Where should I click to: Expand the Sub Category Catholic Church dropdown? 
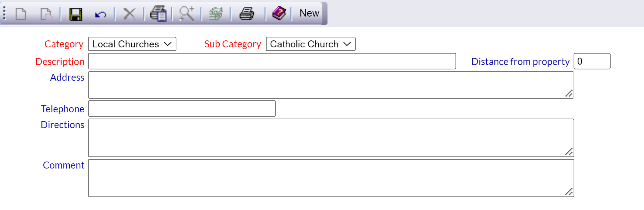(311, 44)
